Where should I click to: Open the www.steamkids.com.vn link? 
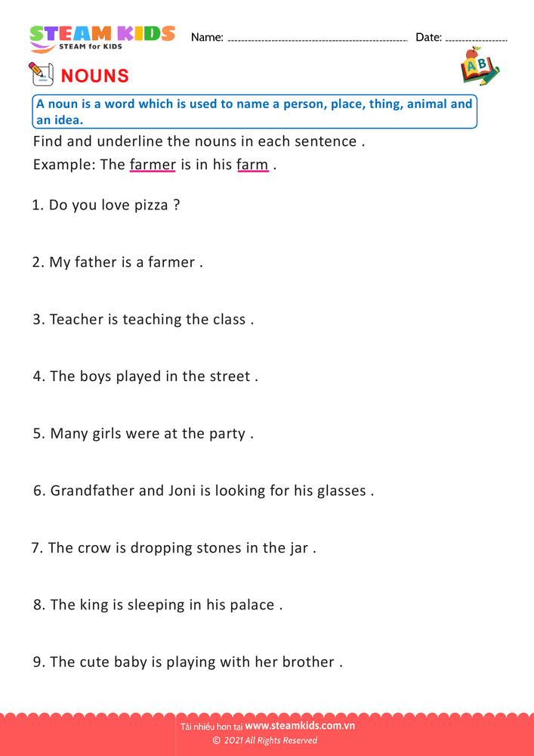tap(300, 726)
